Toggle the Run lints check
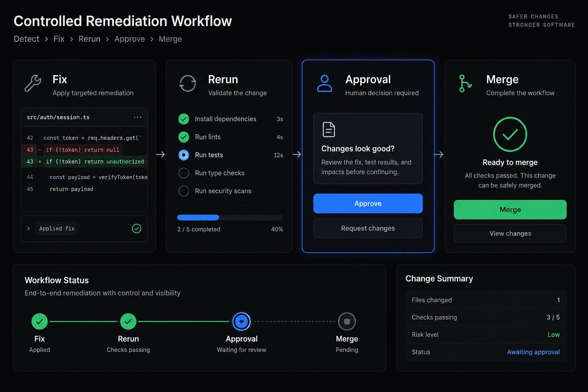The height and width of the screenshot is (392, 588). coord(184,137)
